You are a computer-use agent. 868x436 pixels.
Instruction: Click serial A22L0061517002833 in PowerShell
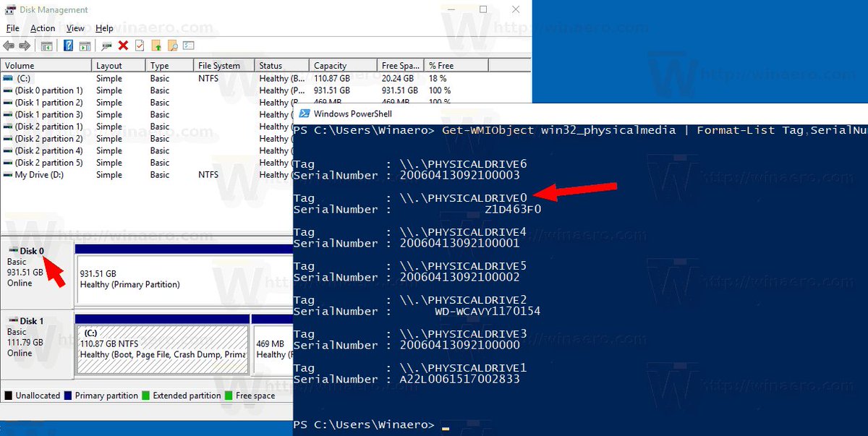[x=459, y=380]
